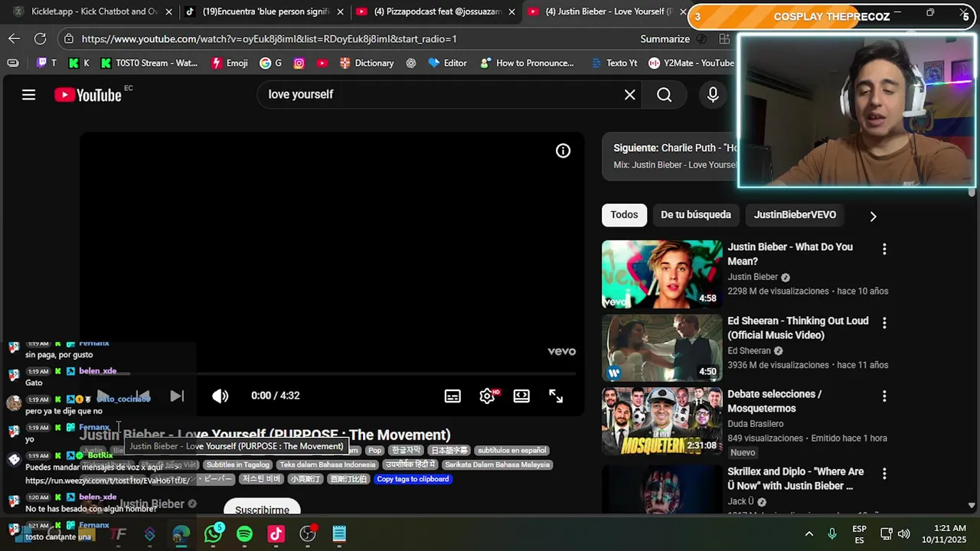This screenshot has height=551, width=980.
Task: Close the Kicklet.app tab
Action: pyautogui.click(x=169, y=11)
